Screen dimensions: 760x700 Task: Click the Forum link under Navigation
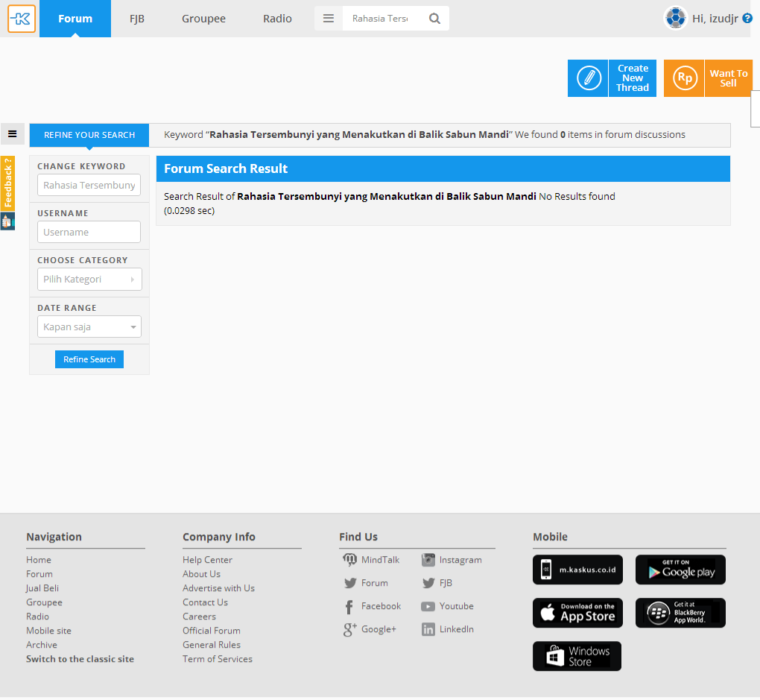click(x=39, y=574)
